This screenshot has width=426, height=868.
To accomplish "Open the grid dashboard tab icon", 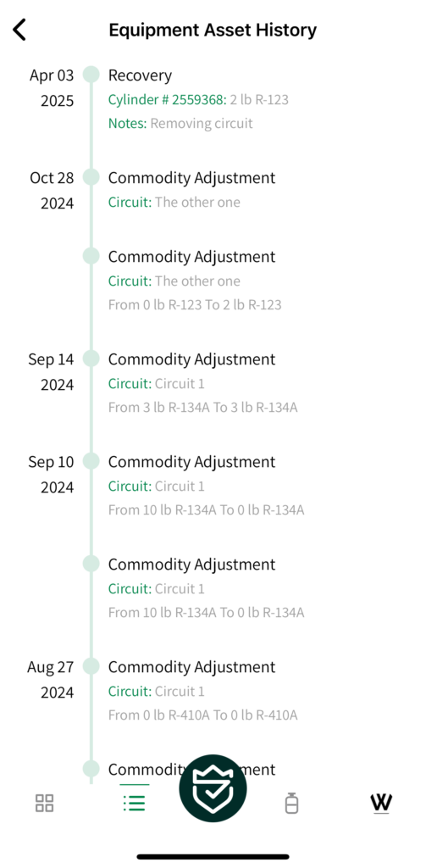I will click(44, 803).
